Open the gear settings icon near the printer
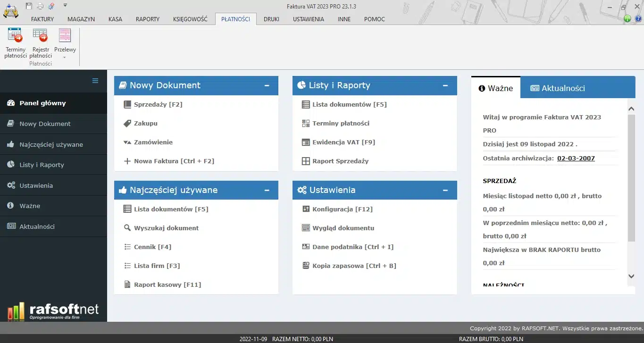This screenshot has height=343, width=644. (52, 5)
